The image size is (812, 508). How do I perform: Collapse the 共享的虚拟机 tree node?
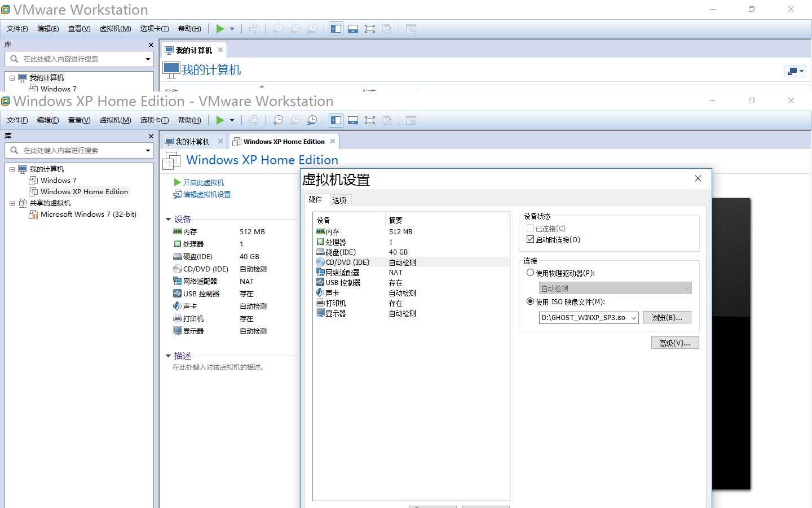12,203
